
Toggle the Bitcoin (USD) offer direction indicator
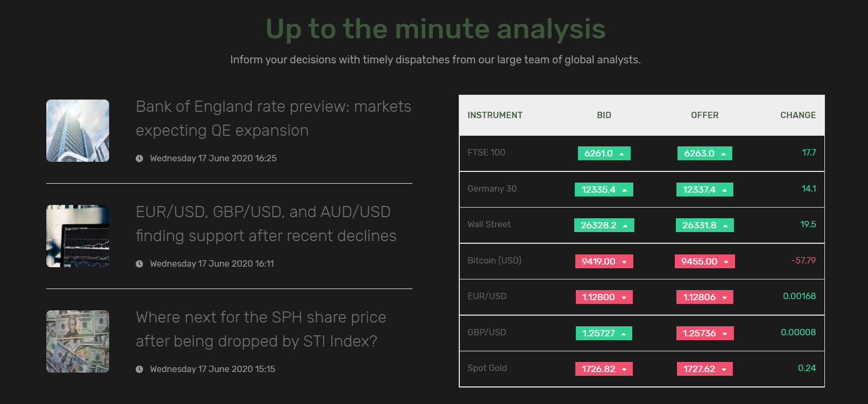(x=725, y=261)
